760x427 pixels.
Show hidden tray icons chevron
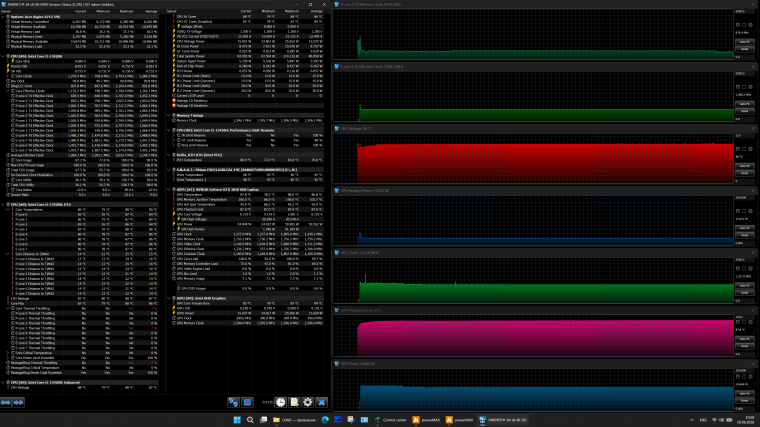tap(692, 420)
